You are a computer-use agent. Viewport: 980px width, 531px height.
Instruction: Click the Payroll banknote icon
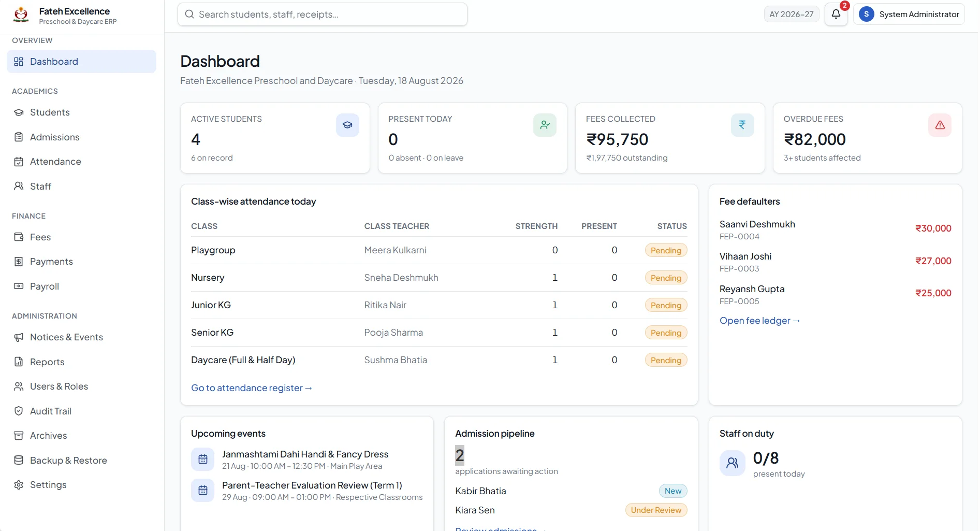(19, 286)
